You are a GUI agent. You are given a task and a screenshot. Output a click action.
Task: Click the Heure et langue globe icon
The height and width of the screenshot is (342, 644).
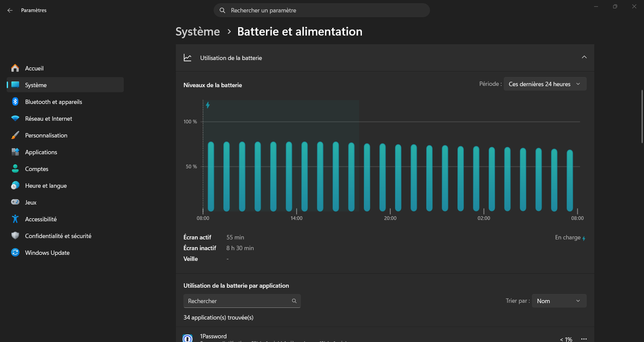coord(15,185)
